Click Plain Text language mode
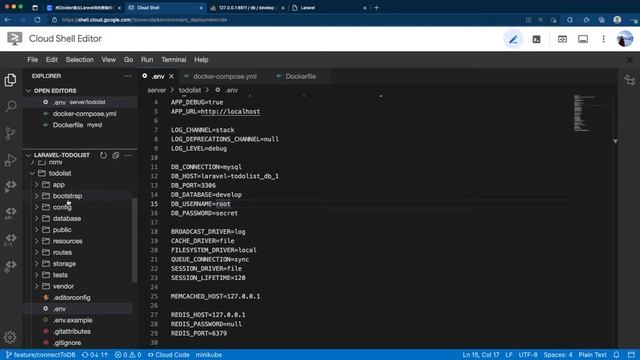 (x=592, y=355)
